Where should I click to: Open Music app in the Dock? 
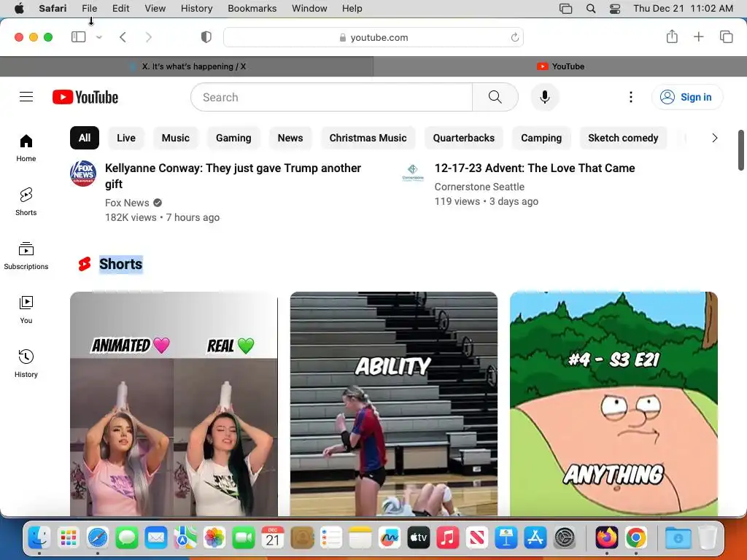click(448, 538)
